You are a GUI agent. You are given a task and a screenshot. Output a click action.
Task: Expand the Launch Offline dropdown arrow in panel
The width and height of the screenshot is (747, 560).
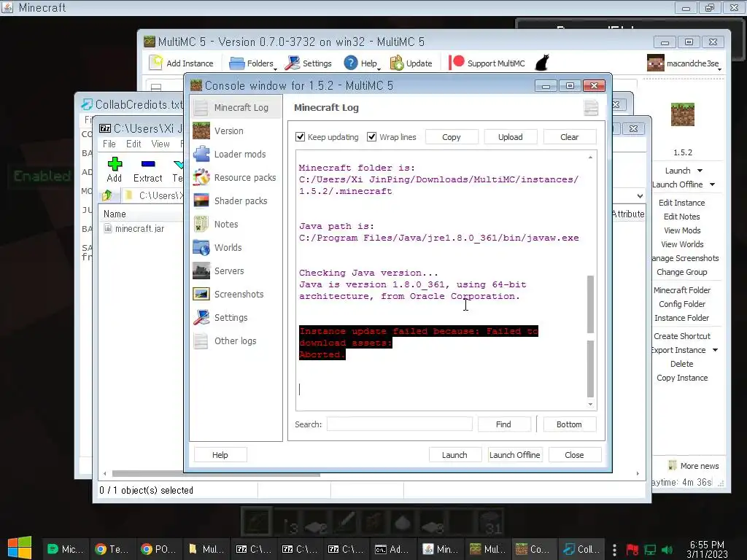712,184
